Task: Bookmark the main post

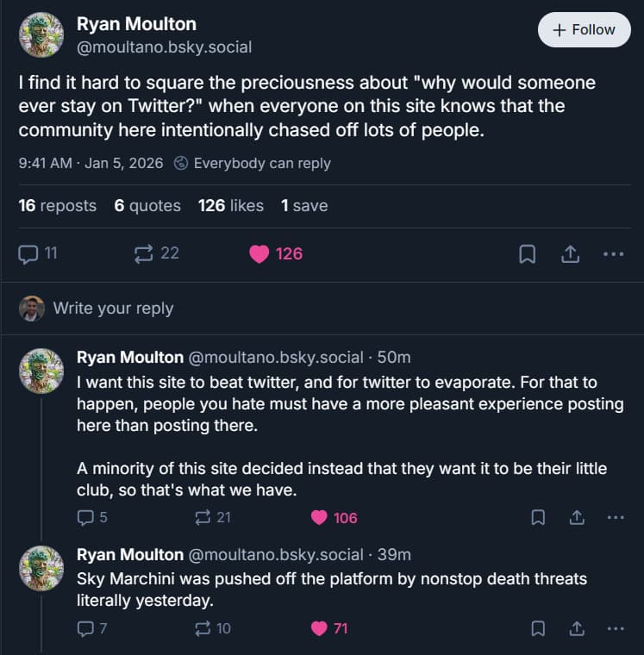Action: click(527, 254)
